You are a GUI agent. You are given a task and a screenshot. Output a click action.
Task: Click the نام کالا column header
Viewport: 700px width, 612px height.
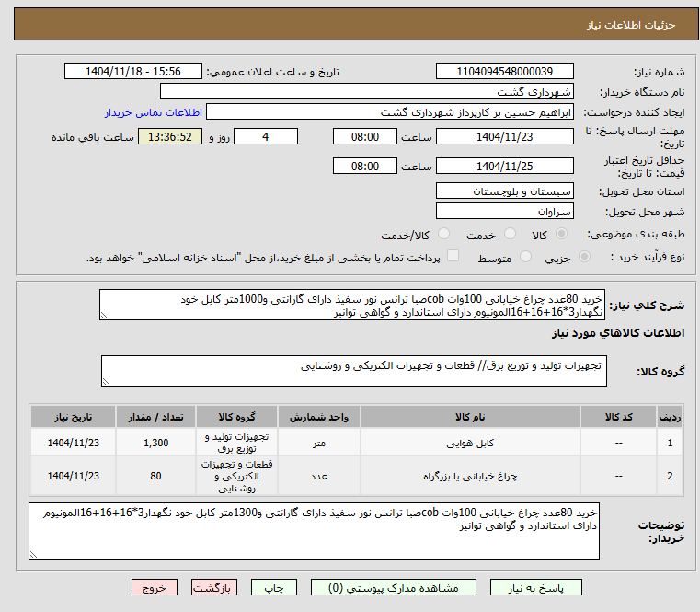coord(470,417)
